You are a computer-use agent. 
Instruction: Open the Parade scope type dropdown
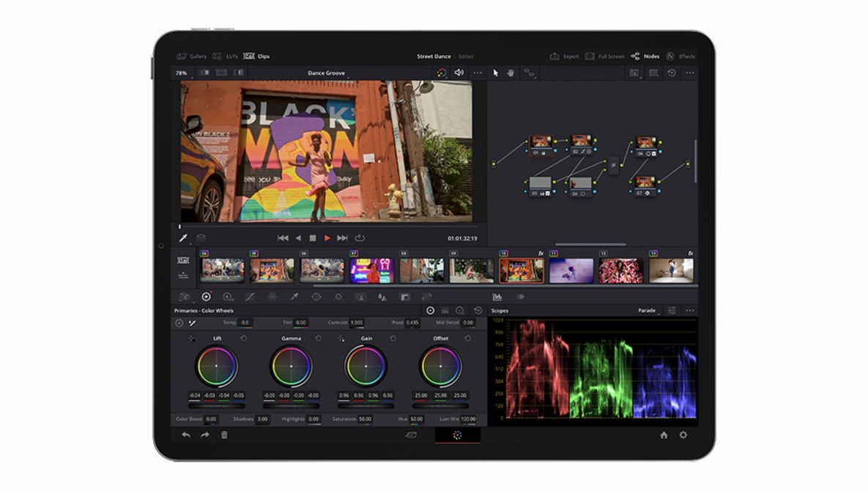click(x=648, y=311)
